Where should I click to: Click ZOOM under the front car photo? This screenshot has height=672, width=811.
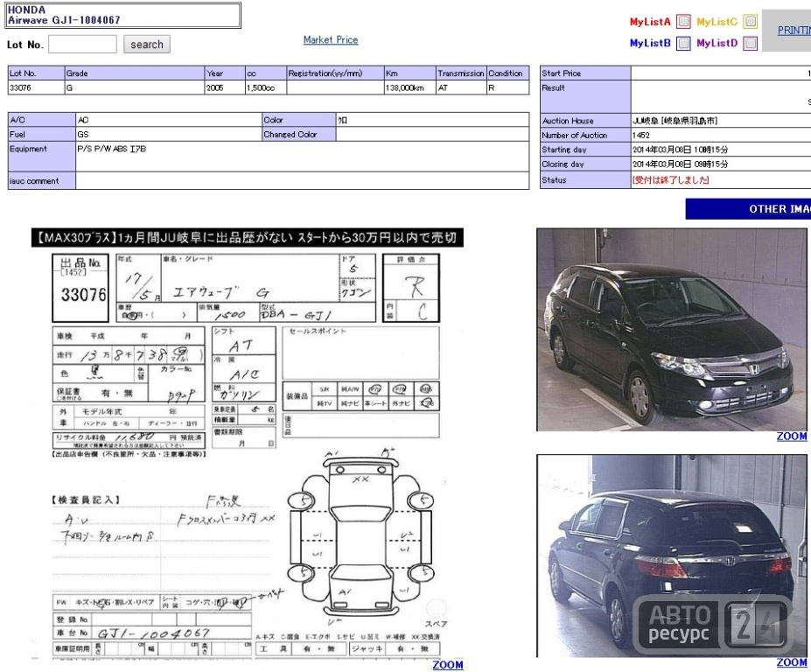point(792,436)
